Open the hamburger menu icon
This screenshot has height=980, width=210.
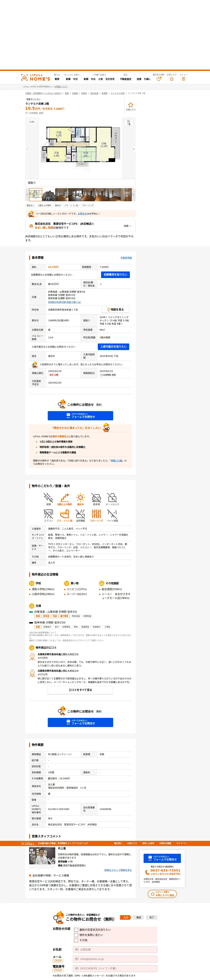pyautogui.click(x=183, y=79)
